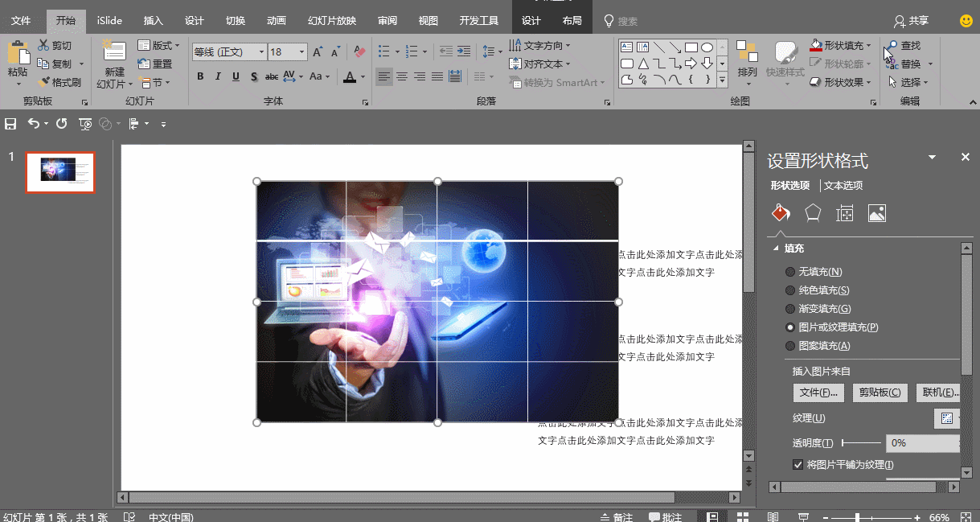
Task: Center-align the text
Action: 402,76
